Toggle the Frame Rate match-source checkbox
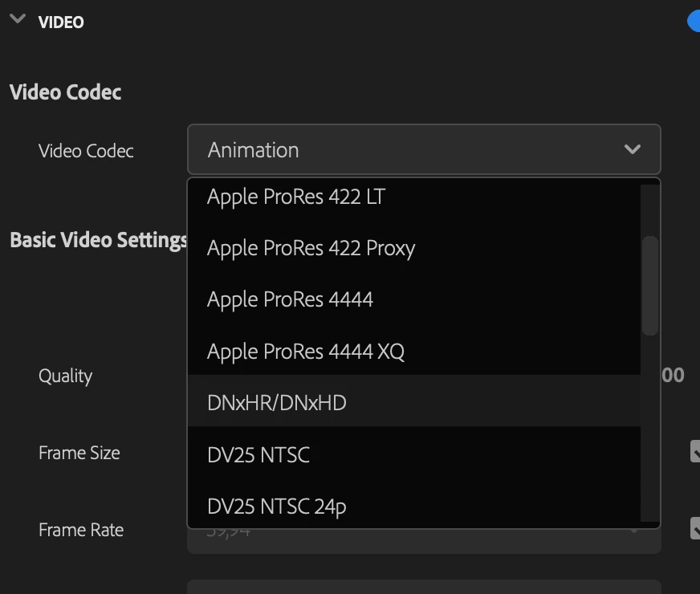This screenshot has height=594, width=700. pos(695,528)
